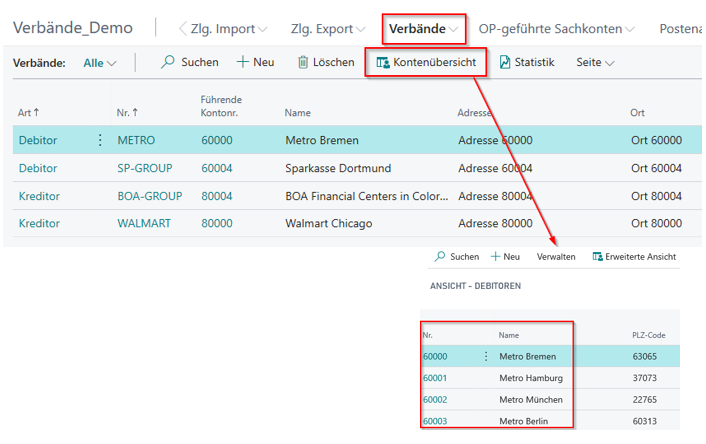Click the Kreditor type in the WALMART row
This screenshot has width=706, height=444.
pyautogui.click(x=39, y=223)
